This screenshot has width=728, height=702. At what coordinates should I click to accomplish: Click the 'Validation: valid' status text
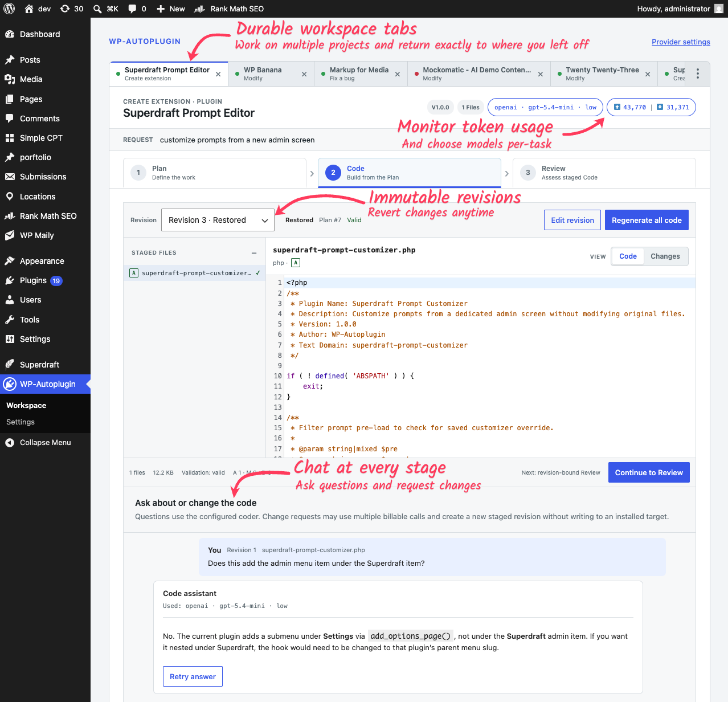pyautogui.click(x=203, y=473)
